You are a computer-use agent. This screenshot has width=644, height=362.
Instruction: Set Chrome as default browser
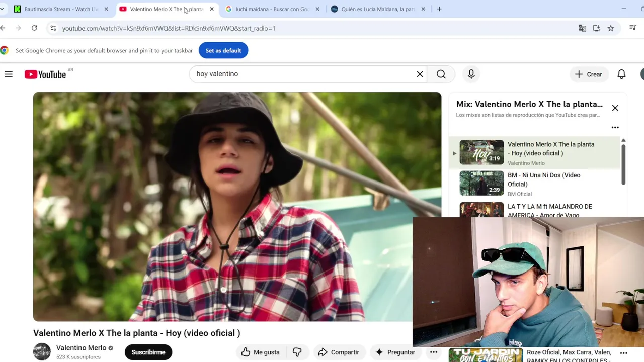[x=223, y=50]
